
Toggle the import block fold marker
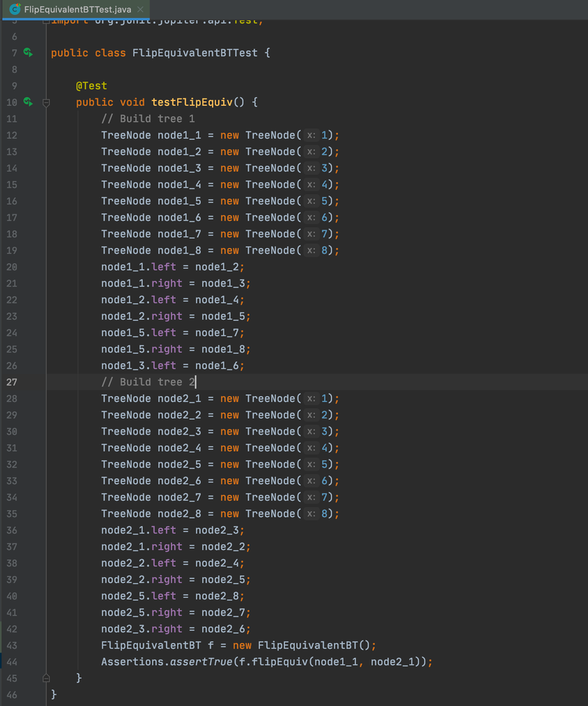(x=46, y=21)
